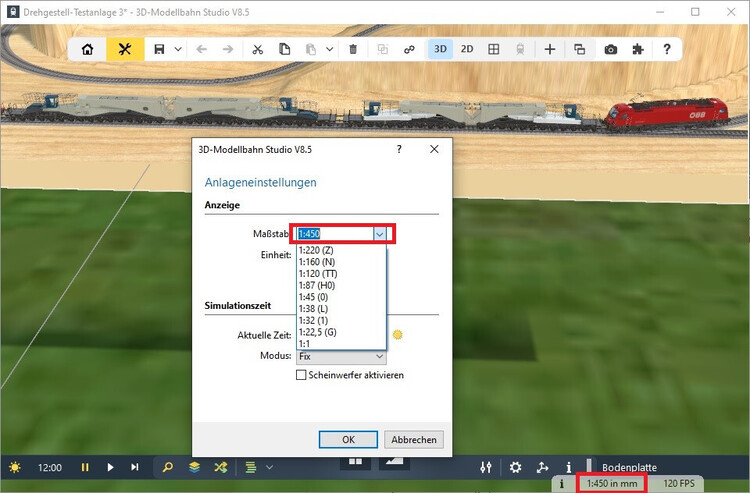Click the link chain icon

click(x=409, y=49)
